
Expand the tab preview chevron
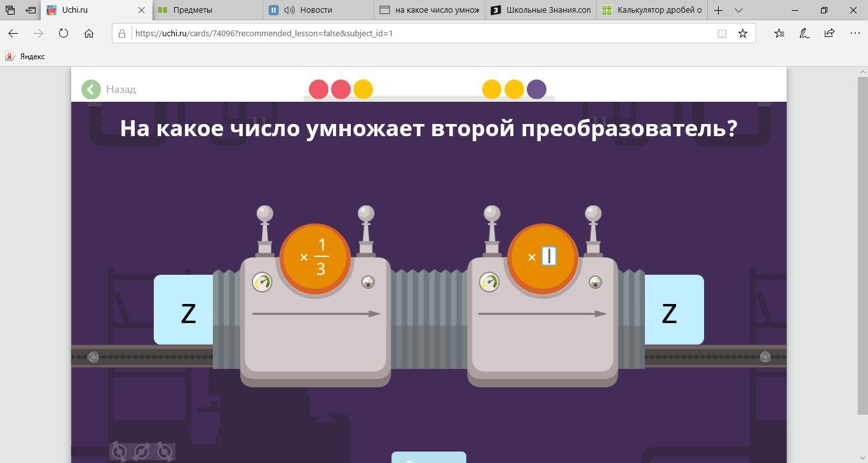(738, 10)
